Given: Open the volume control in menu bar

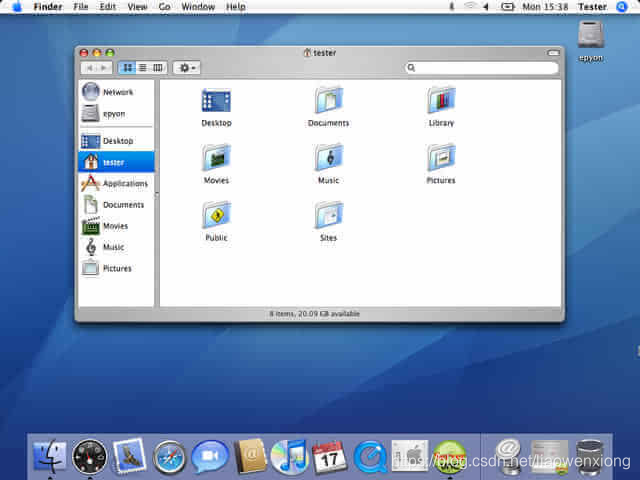Looking at the screenshot, I should pos(486,7).
